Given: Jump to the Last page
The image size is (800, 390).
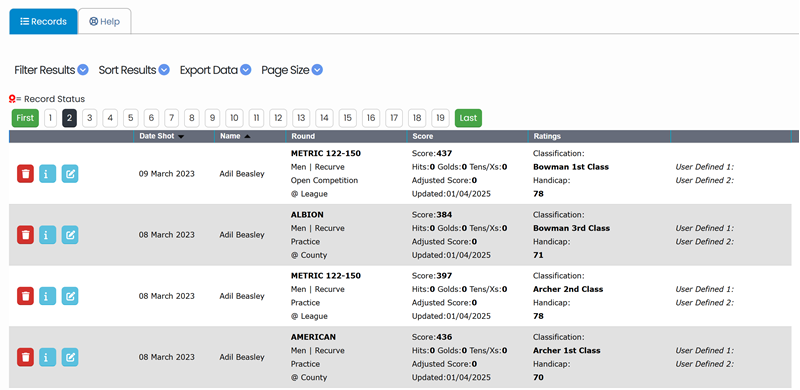Looking at the screenshot, I should tap(468, 118).
